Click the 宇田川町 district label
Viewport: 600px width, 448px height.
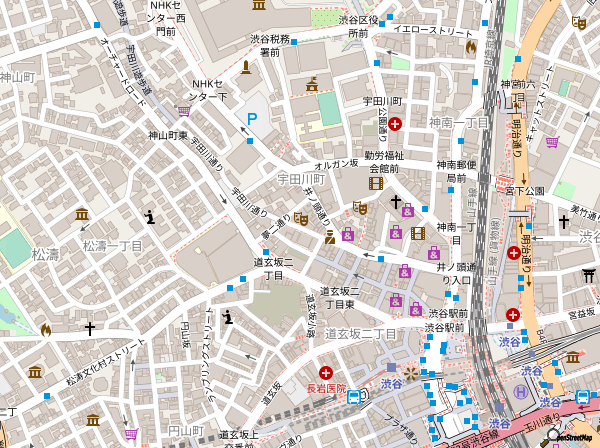301,176
